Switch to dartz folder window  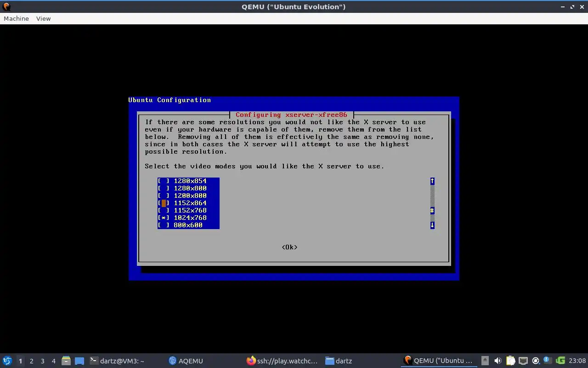tap(339, 361)
